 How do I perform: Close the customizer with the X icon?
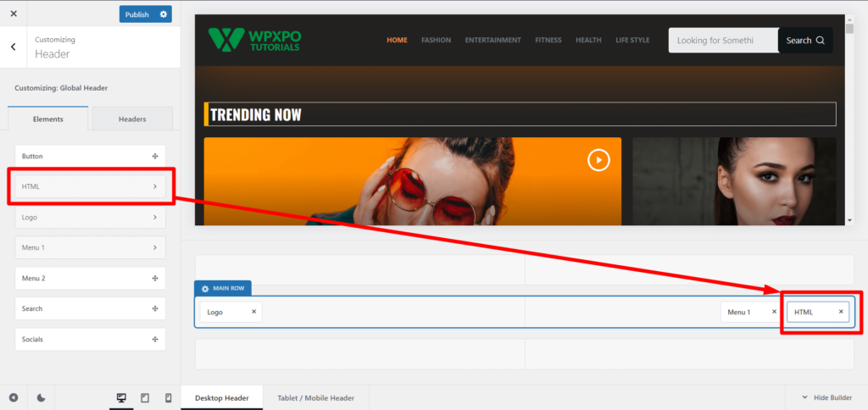coord(14,14)
